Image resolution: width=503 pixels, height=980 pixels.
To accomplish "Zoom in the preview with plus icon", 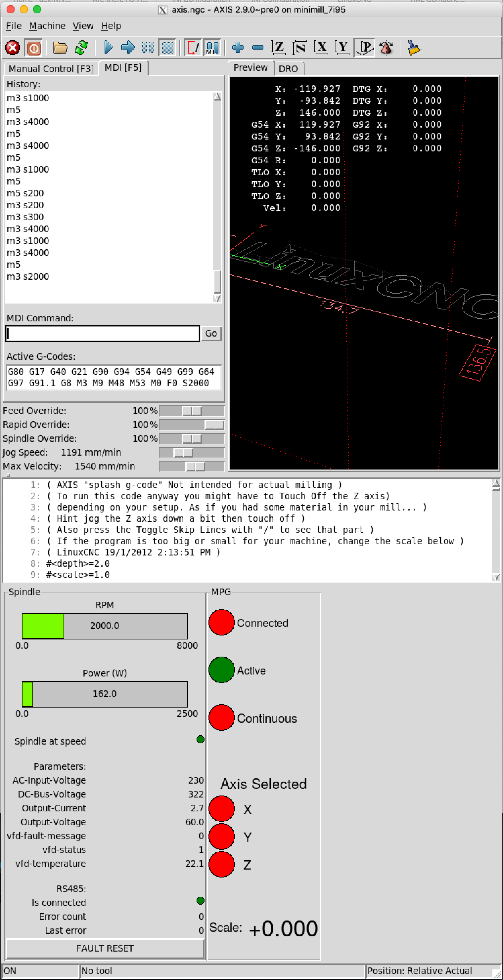I will click(x=238, y=48).
